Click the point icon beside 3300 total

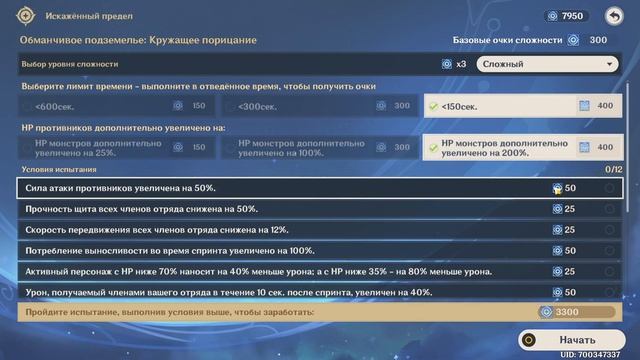tap(546, 312)
